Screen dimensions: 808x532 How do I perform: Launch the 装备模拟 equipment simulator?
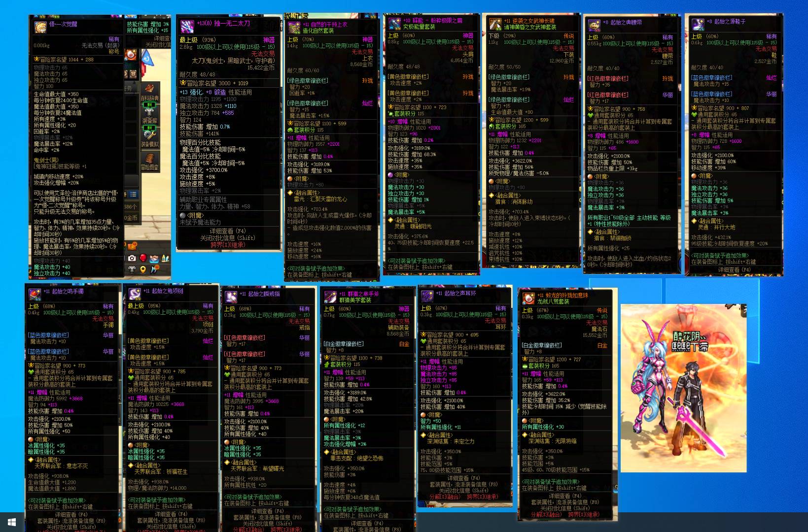[x=150, y=137]
